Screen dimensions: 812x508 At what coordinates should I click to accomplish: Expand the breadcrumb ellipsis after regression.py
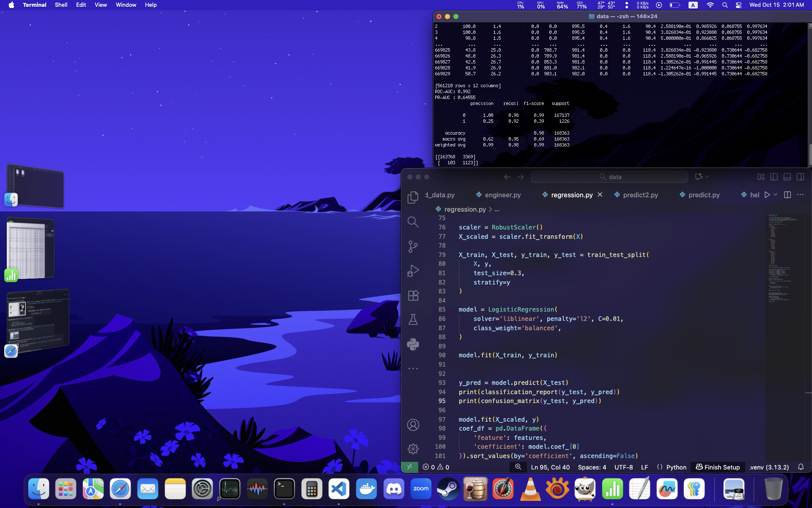pyautogui.click(x=497, y=210)
